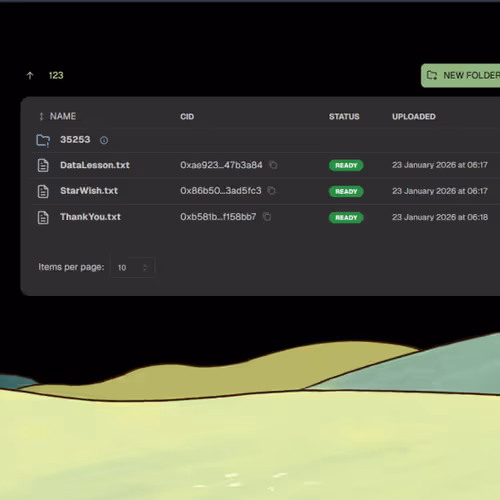Click the ThankYou.txt file icon

tap(43, 217)
